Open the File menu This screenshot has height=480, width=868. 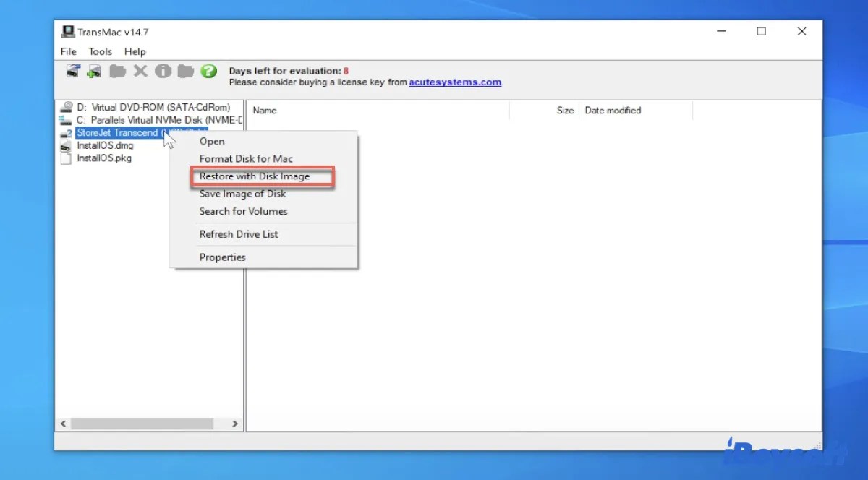(69, 51)
